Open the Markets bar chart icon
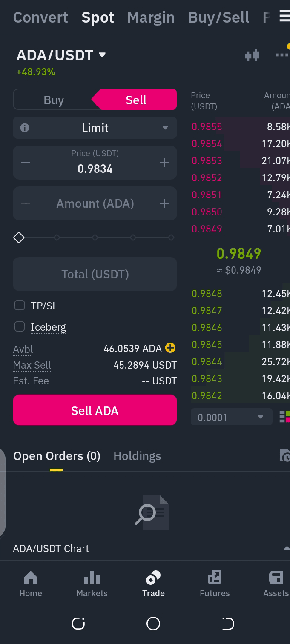Screen dimensions: 290x644 [x=92, y=578]
